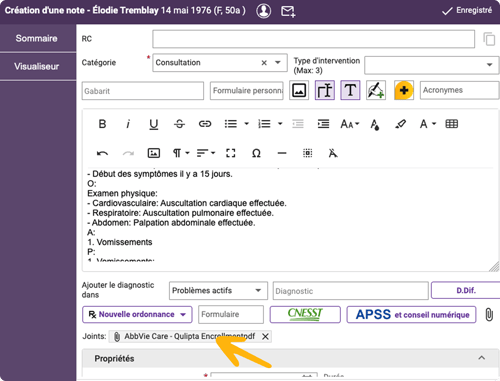Remove the AbbVie Care attachment
500x381 pixels.
pos(265,337)
